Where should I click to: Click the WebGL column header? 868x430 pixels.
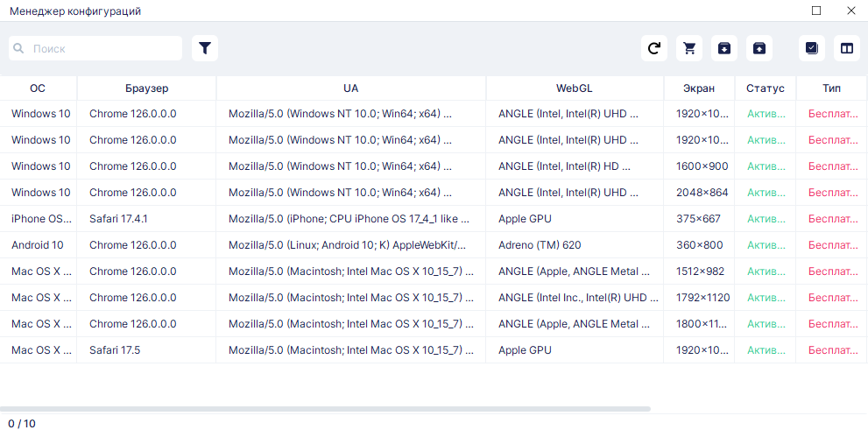pos(575,88)
